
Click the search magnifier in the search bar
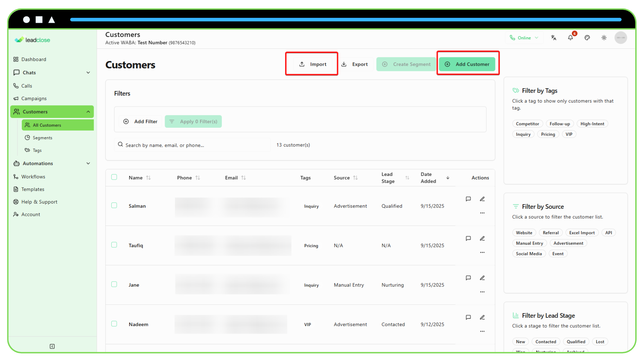(120, 144)
